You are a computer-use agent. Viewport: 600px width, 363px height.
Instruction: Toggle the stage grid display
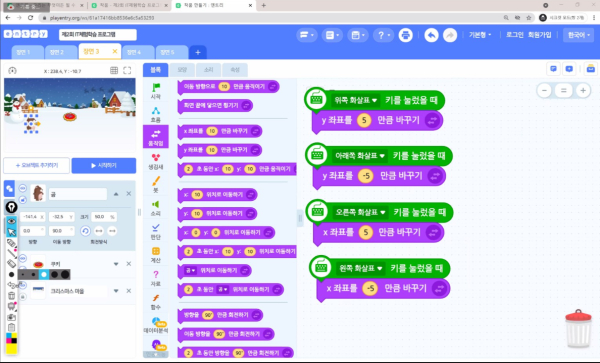(x=114, y=70)
